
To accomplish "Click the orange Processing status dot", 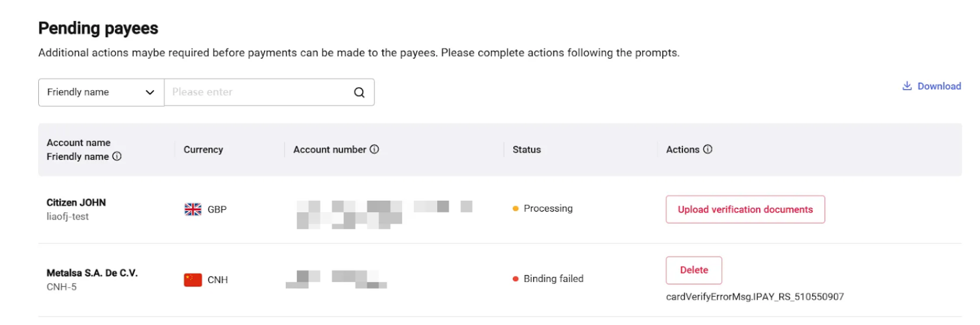I will pyautogui.click(x=515, y=209).
